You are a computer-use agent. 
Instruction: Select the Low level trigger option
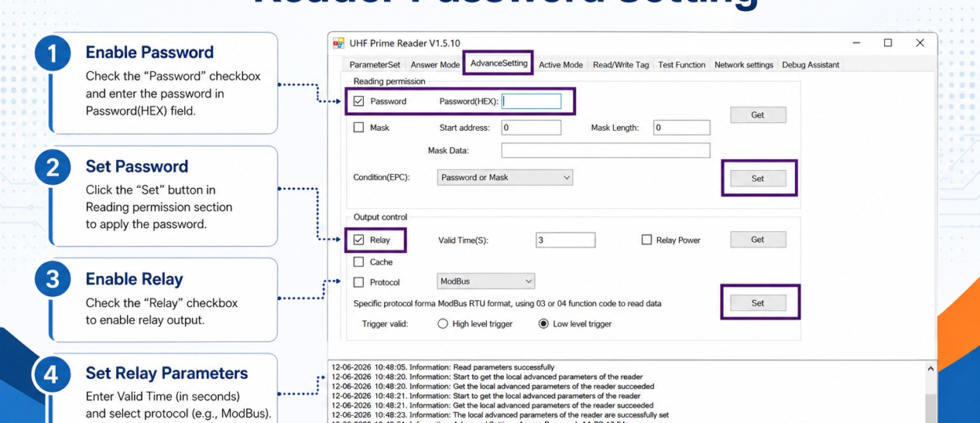[543, 324]
